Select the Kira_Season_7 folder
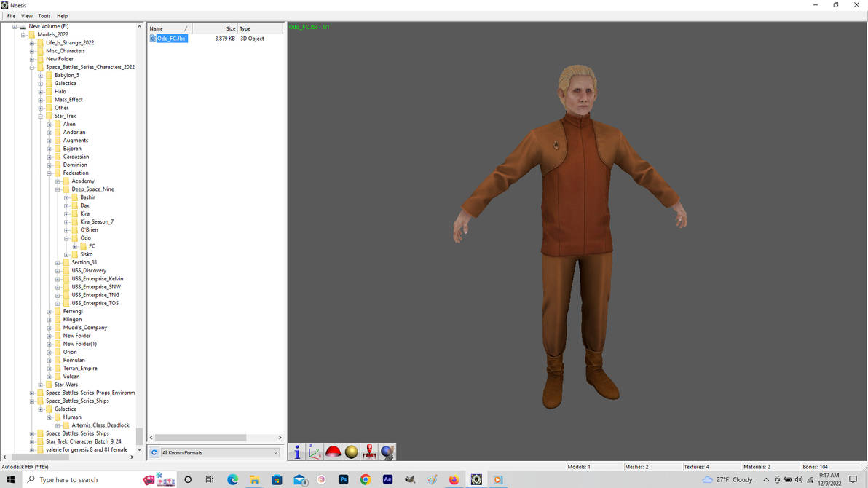Image resolution: width=868 pixels, height=488 pixels. [x=97, y=221]
